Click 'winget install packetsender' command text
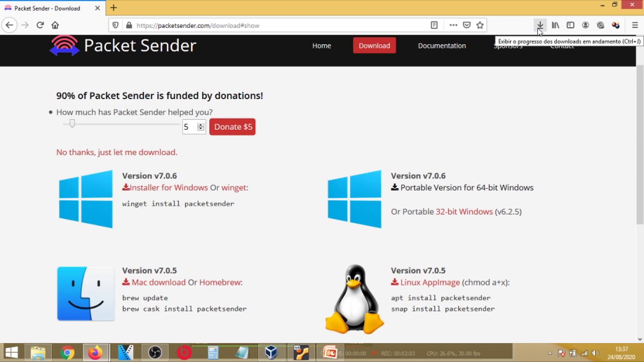This screenshot has height=362, width=644. click(x=178, y=204)
